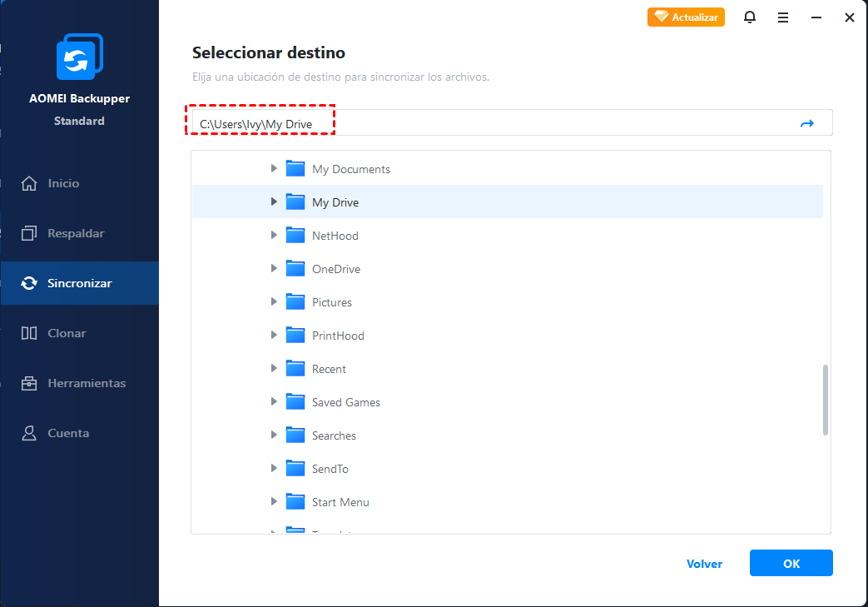Image resolution: width=868 pixels, height=607 pixels.
Task: Click the AOMEI Backupper logo icon
Action: pos(79,57)
